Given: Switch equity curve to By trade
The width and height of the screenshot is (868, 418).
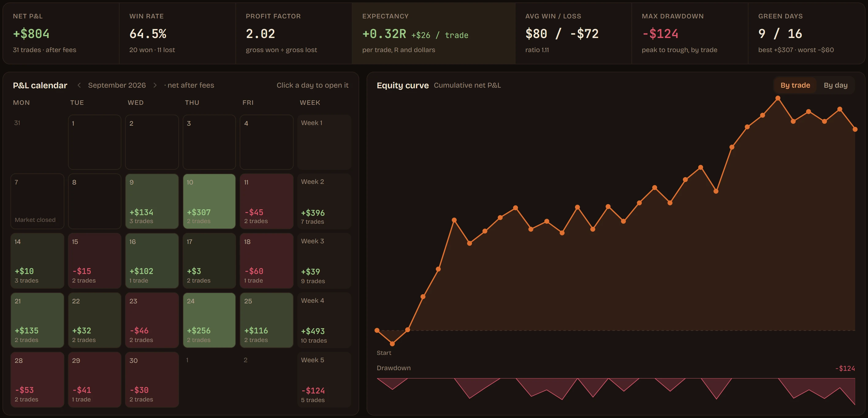Looking at the screenshot, I should pos(795,85).
